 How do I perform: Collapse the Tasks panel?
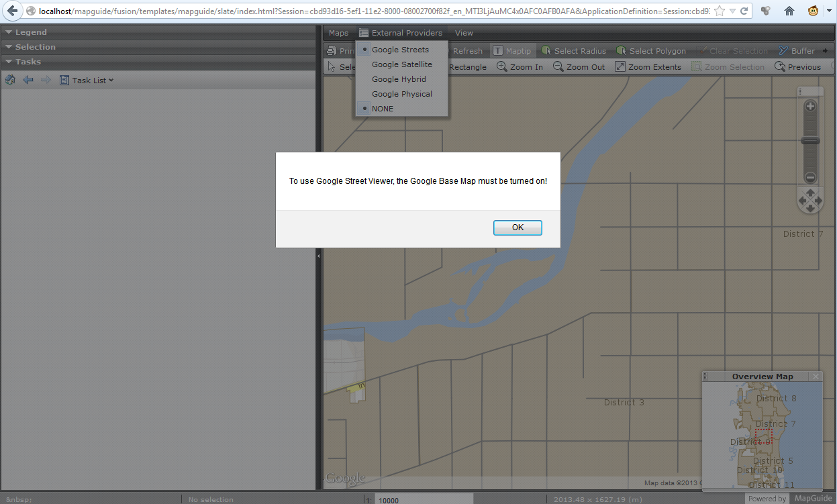coord(158,62)
